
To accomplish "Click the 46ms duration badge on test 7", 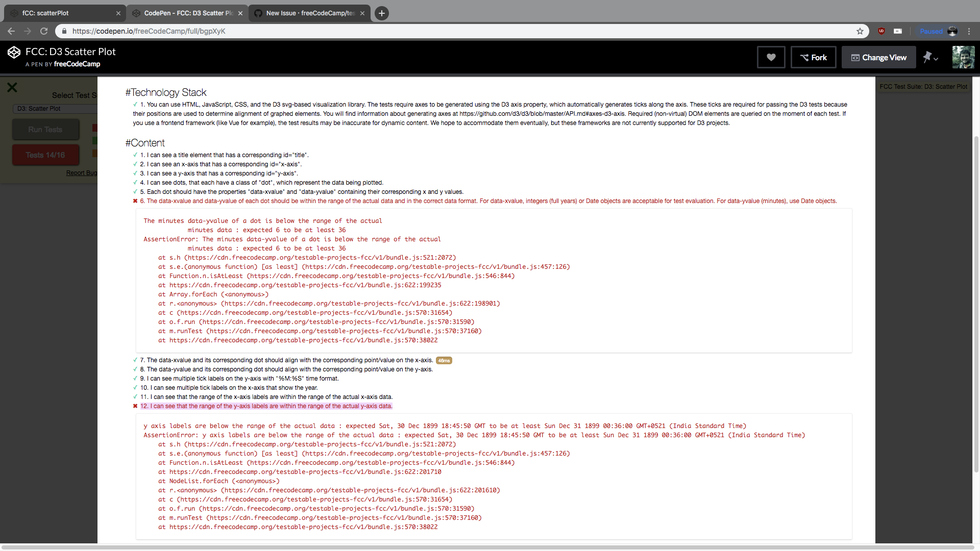I will (444, 361).
